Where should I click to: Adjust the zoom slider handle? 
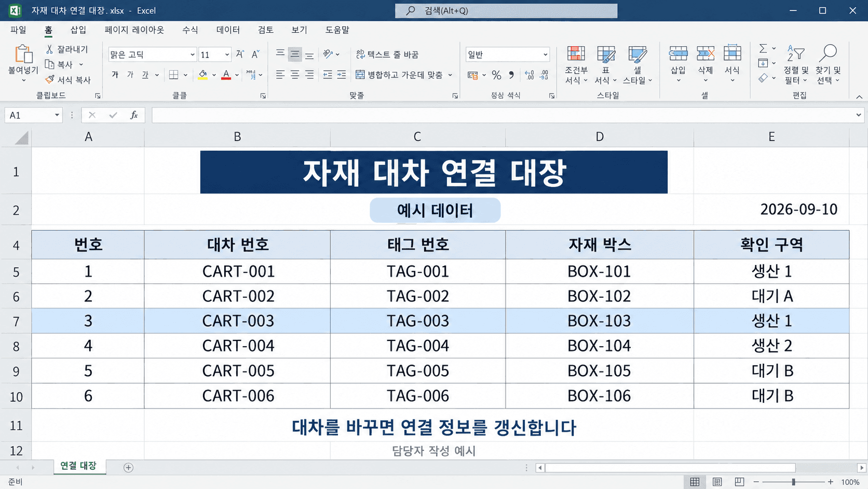click(793, 482)
